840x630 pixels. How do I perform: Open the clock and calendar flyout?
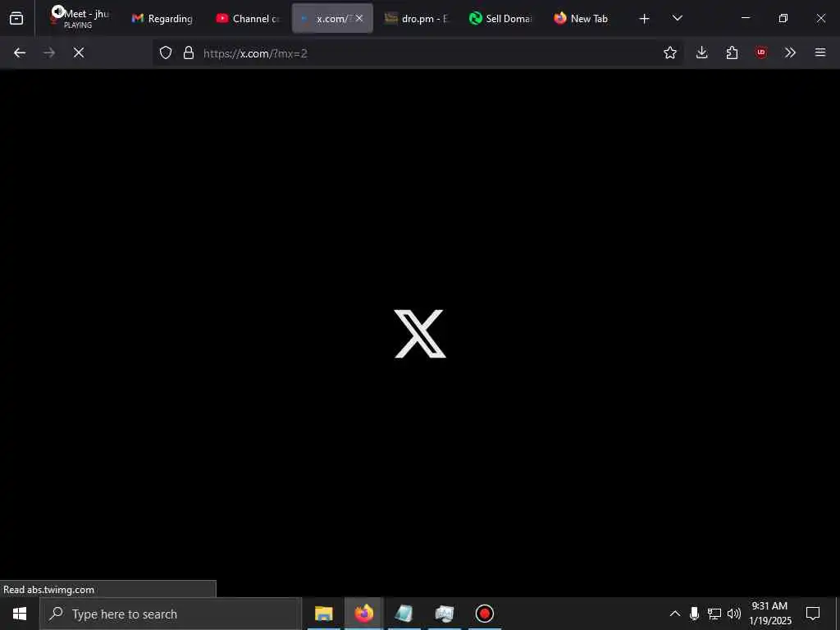pyautogui.click(x=769, y=614)
